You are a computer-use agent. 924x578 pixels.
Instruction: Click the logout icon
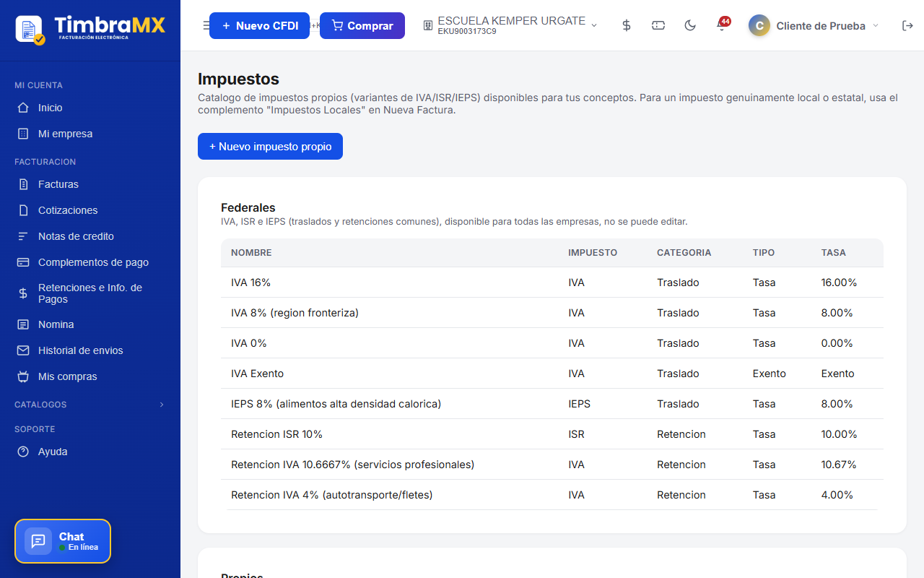tap(907, 25)
